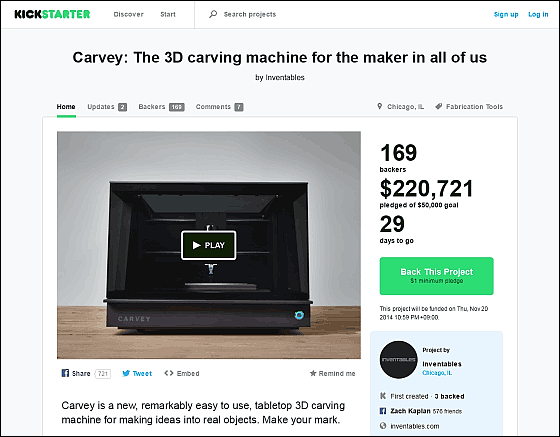This screenshot has width=560, height=437.
Task: Click the Sign up link
Action: 506,14
